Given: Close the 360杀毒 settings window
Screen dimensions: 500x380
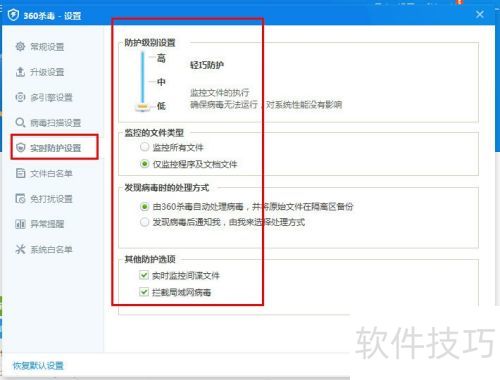Looking at the screenshot, I should 480,14.
